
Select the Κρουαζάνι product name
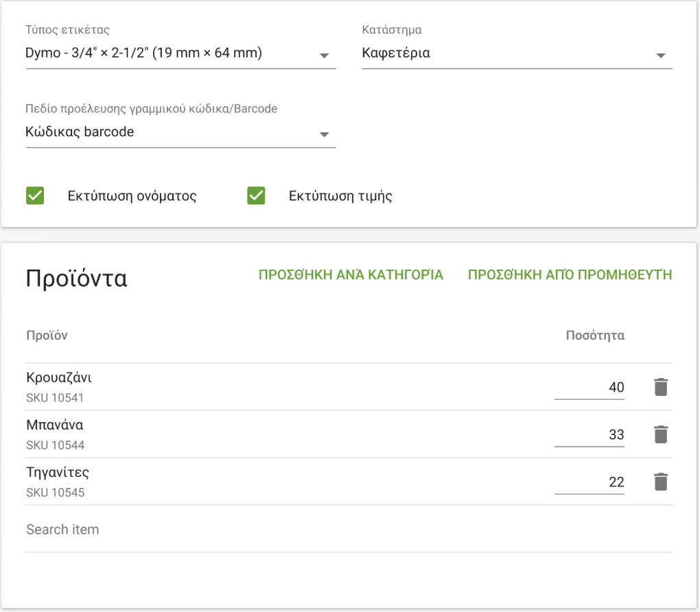pos(59,377)
